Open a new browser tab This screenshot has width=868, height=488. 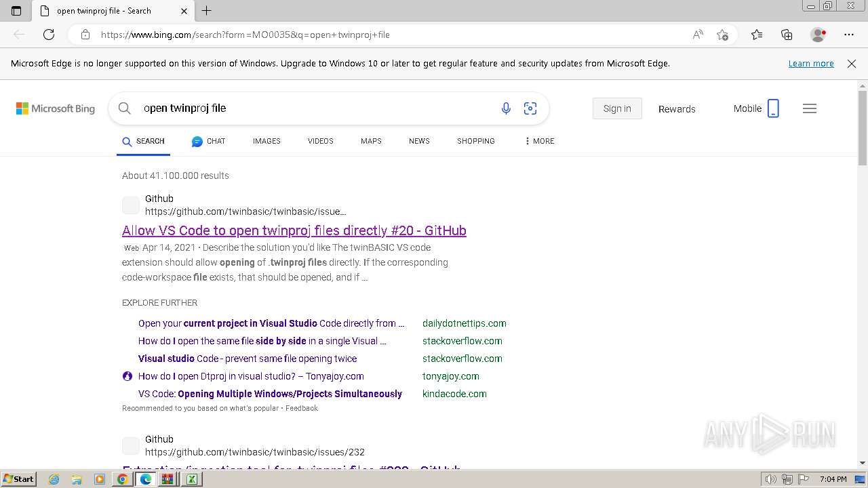point(207,11)
